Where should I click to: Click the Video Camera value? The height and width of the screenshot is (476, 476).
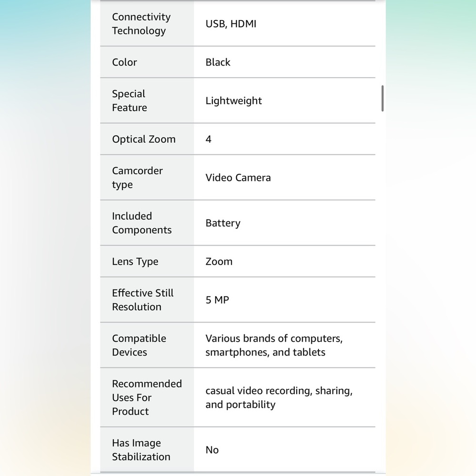coord(238,178)
